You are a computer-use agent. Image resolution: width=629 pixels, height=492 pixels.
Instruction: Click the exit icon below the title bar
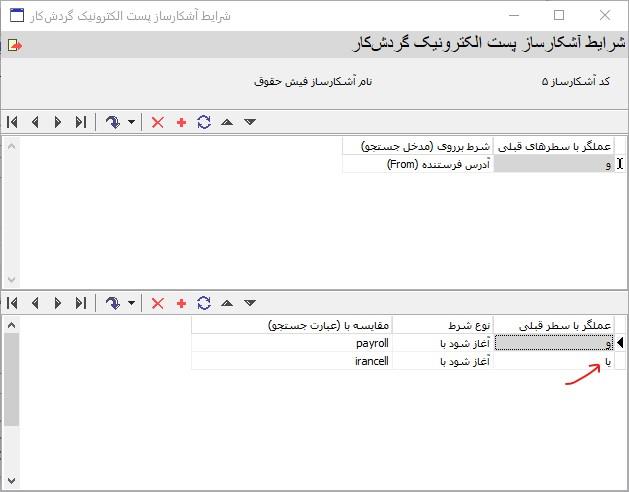13,45
